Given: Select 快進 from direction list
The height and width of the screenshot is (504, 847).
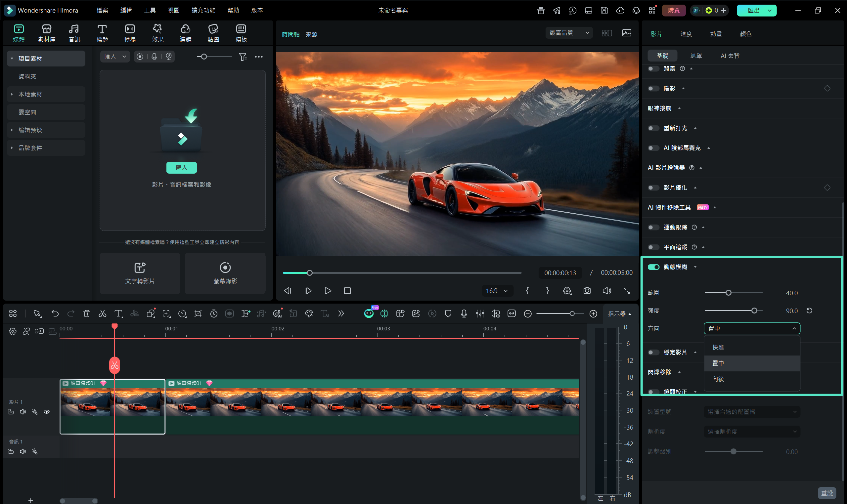Looking at the screenshot, I should 752,347.
